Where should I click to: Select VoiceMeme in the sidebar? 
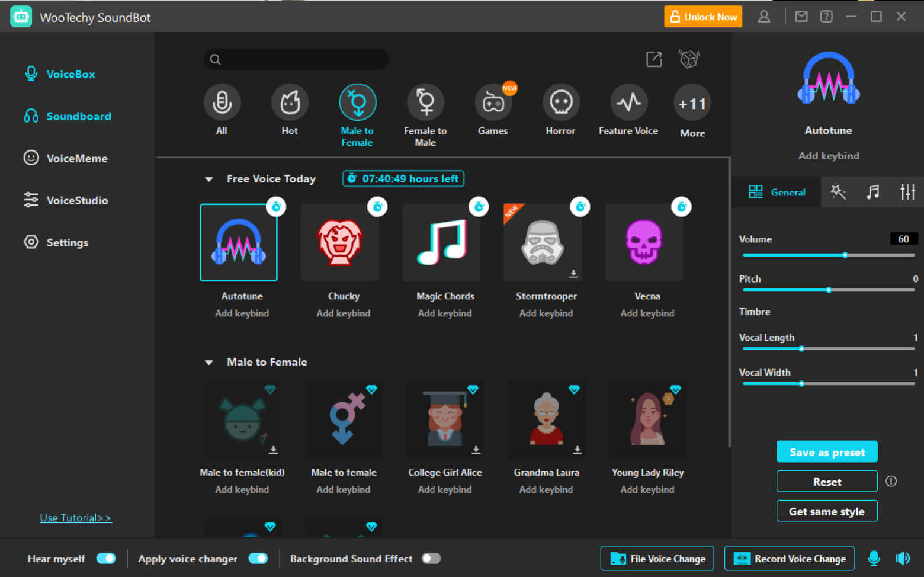coord(77,158)
